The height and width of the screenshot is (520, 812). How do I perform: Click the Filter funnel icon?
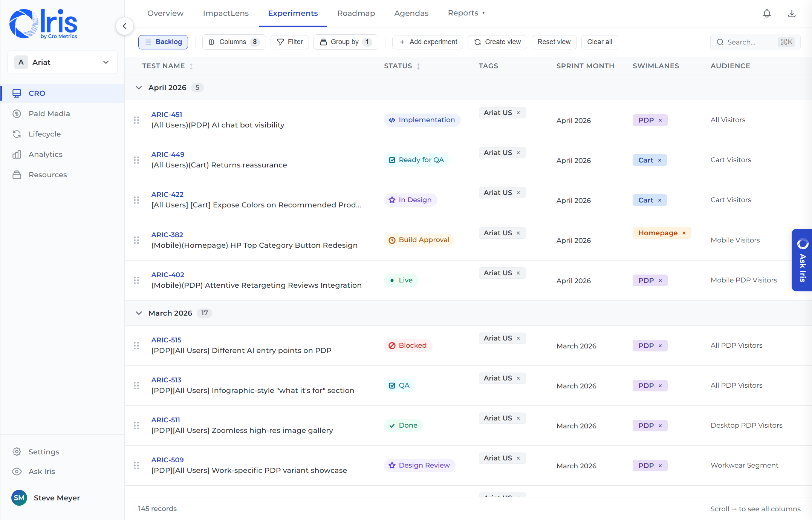pyautogui.click(x=280, y=42)
